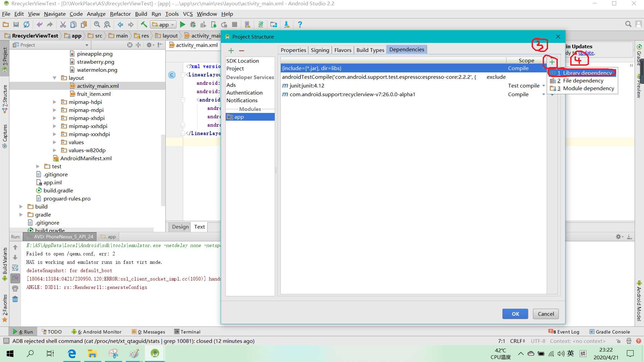Click the green plus add module icon
This screenshot has width=644, height=362.
click(231, 51)
